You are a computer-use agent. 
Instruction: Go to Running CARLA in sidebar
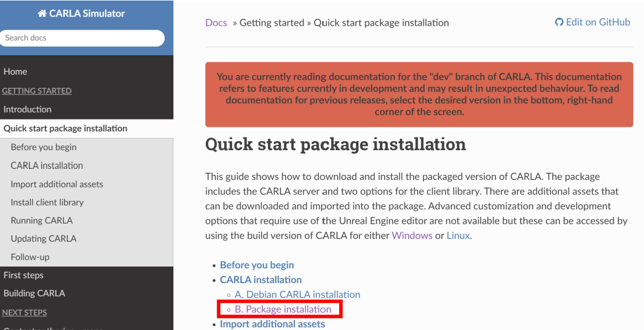tap(41, 220)
